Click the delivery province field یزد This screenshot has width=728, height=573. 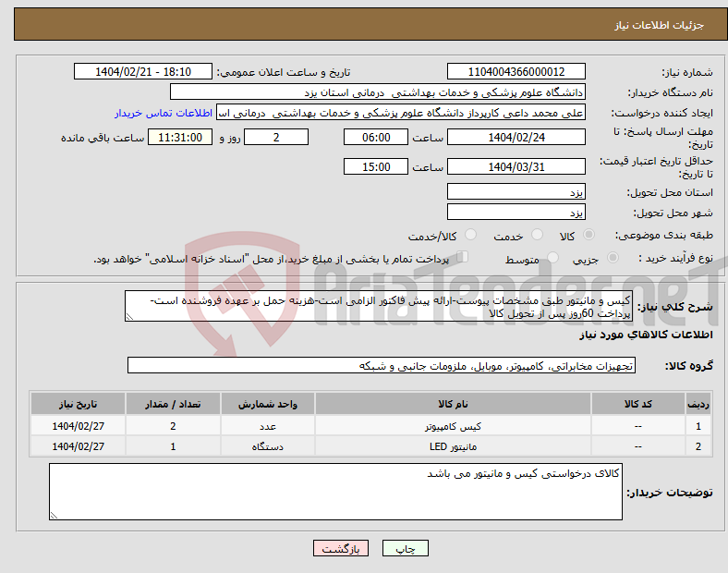(x=516, y=192)
